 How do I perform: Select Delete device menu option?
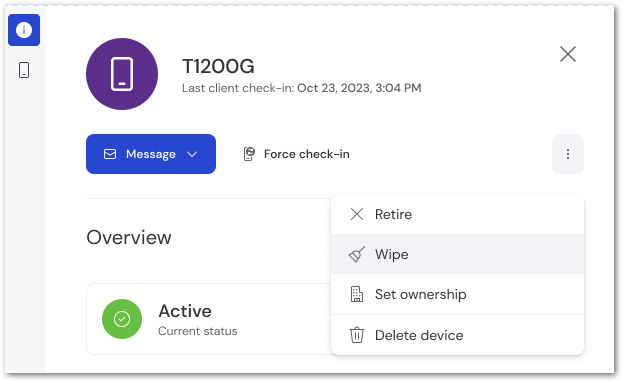457,335
